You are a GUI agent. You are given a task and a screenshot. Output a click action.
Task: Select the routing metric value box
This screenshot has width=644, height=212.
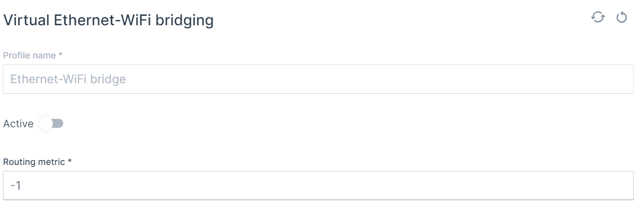[x=318, y=186]
